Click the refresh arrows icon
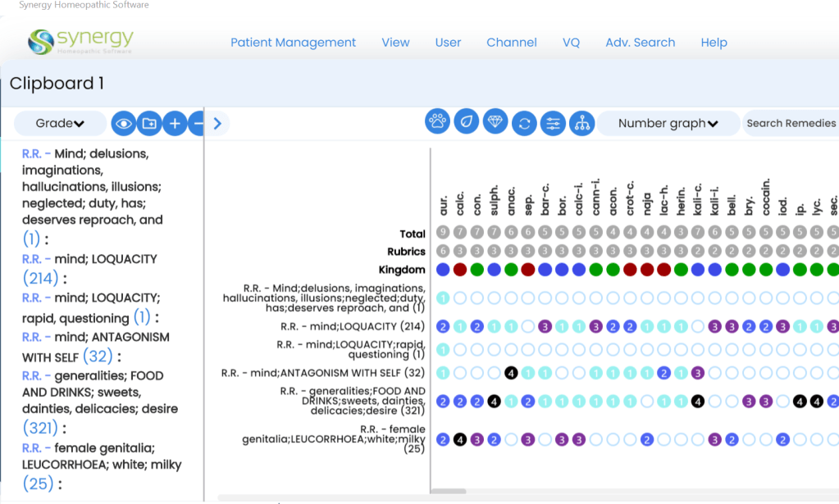Image resolution: width=839 pixels, height=504 pixels. click(524, 124)
